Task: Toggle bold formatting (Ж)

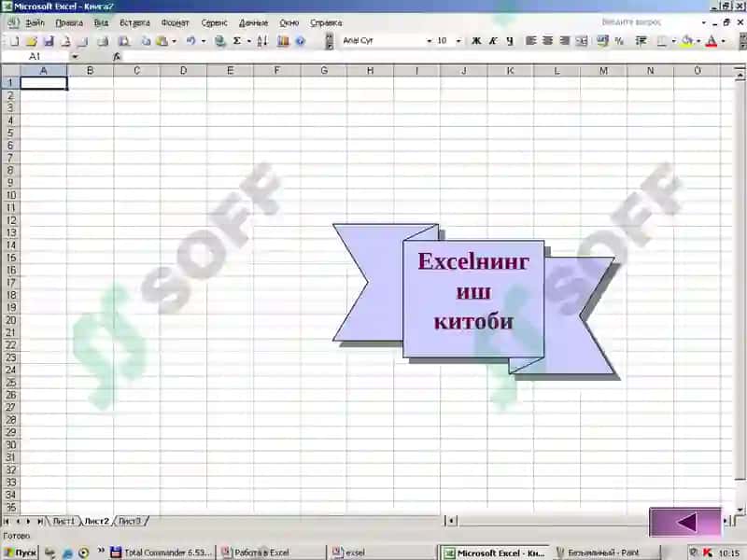Action: [x=475, y=41]
